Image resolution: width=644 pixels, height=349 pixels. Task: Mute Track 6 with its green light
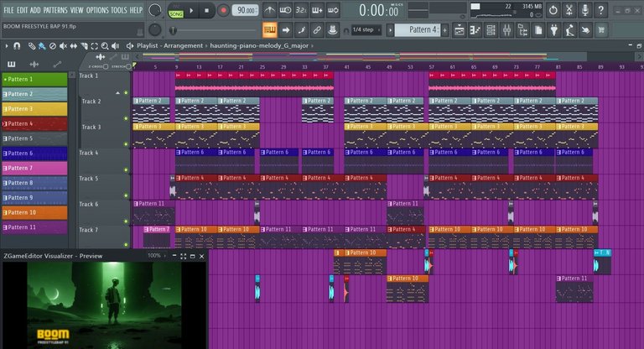pyautogui.click(x=126, y=221)
